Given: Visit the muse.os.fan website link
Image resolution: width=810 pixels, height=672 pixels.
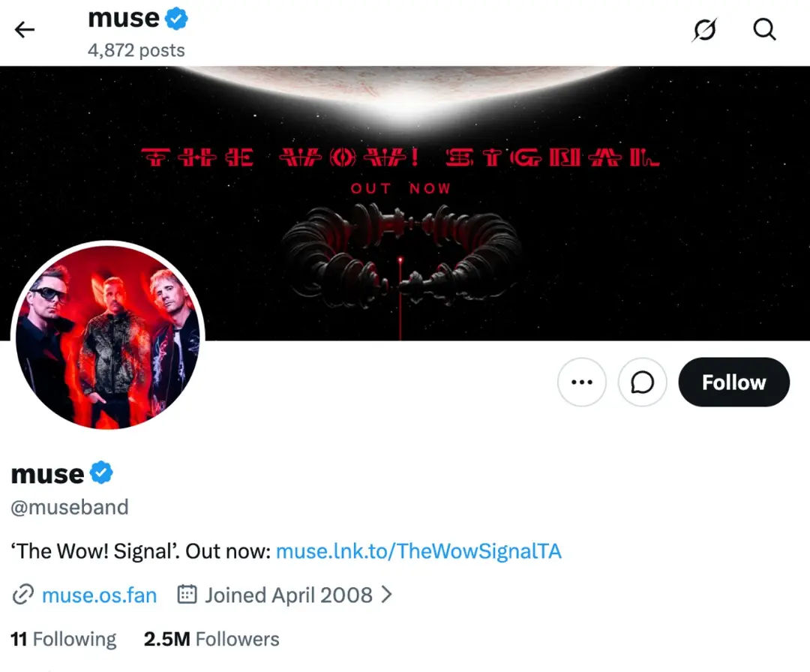Looking at the screenshot, I should 99,595.
